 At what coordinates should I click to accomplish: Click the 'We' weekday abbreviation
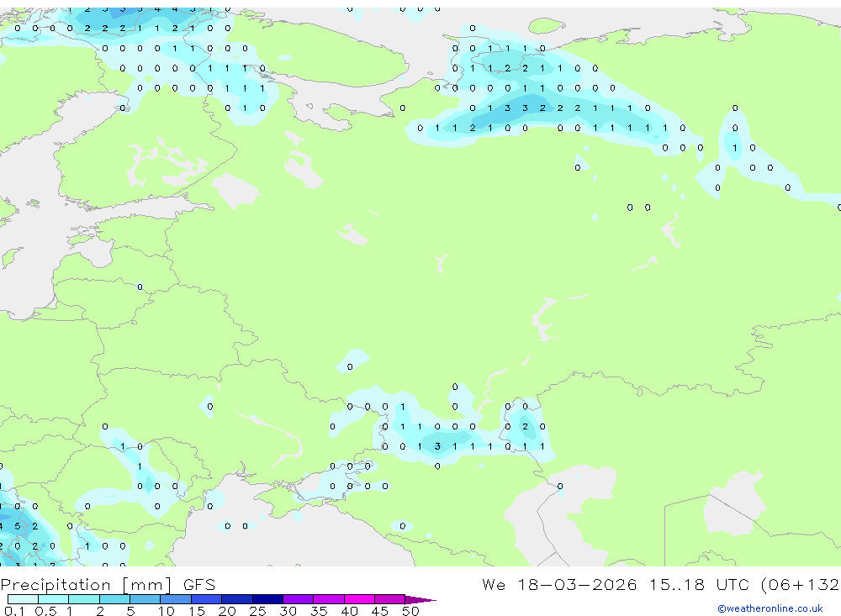tap(494, 584)
